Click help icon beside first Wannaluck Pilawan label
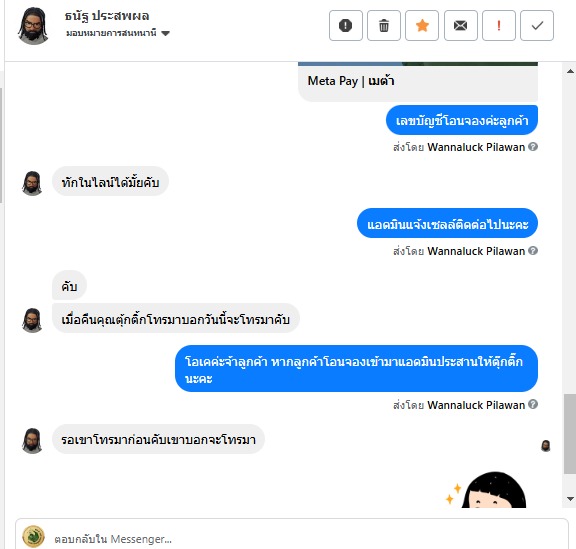Viewport: 576px width, 549px height. pyautogui.click(x=533, y=147)
